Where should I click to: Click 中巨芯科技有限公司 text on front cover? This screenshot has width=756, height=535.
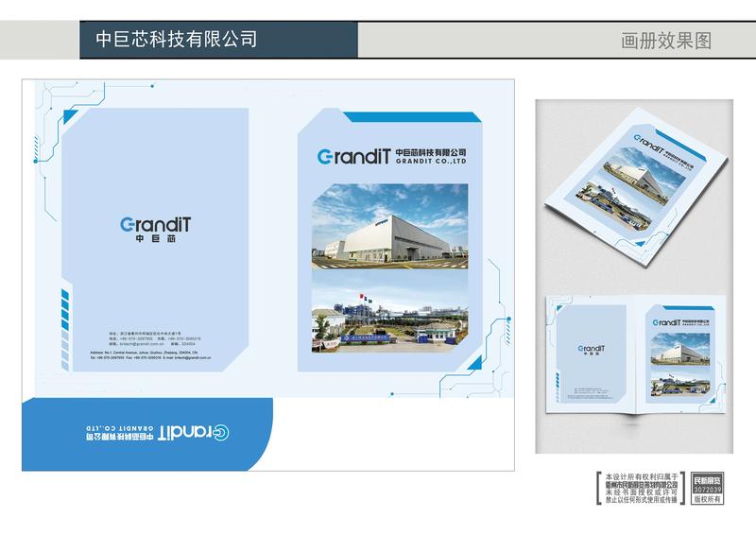tap(431, 152)
